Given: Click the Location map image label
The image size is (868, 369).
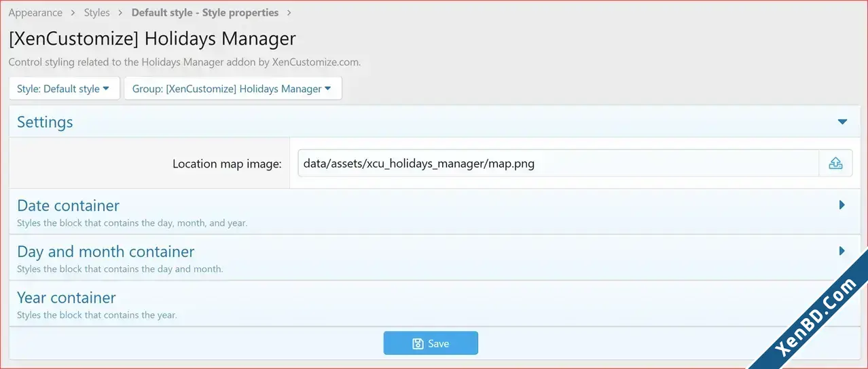Looking at the screenshot, I should (x=227, y=163).
